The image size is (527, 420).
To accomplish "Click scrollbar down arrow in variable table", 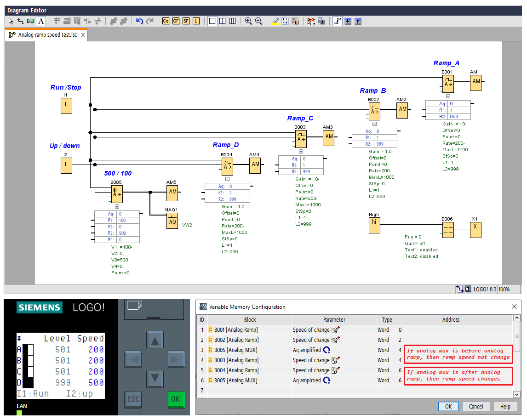I will pos(517,394).
